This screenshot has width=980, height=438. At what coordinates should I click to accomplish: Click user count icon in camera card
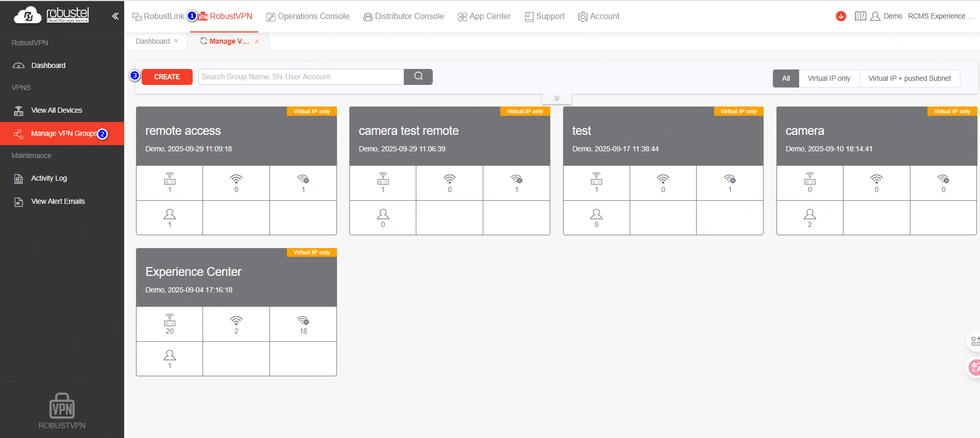click(809, 214)
